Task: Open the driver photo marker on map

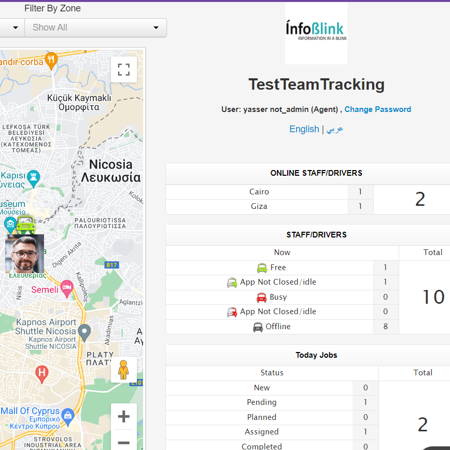Action: [x=24, y=254]
